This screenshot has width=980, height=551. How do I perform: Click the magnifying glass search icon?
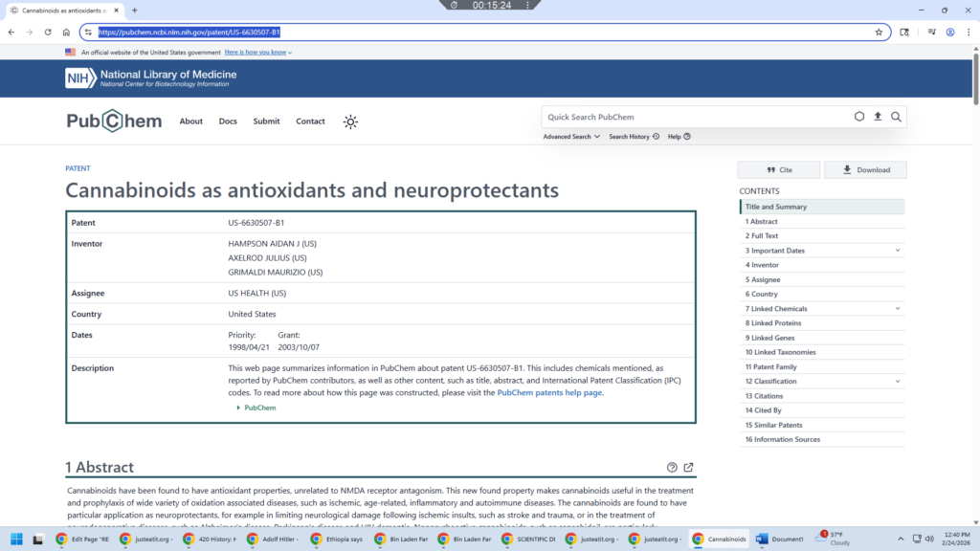click(896, 117)
